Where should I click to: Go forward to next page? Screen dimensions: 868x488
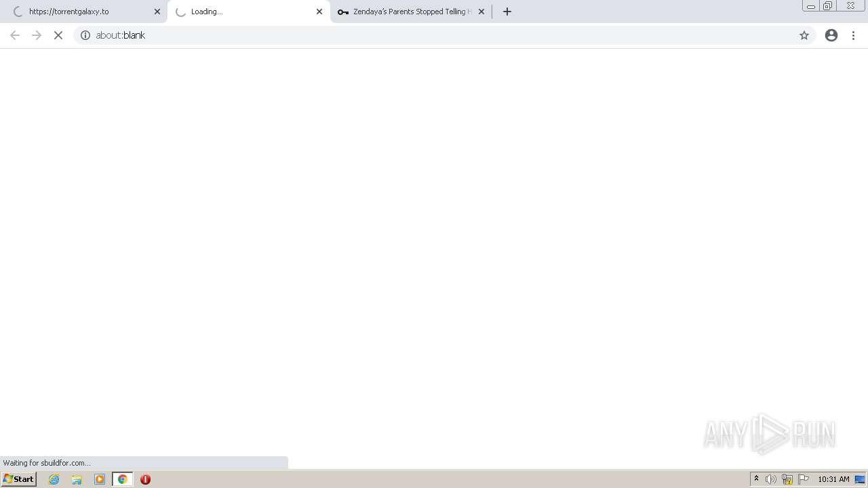point(37,35)
